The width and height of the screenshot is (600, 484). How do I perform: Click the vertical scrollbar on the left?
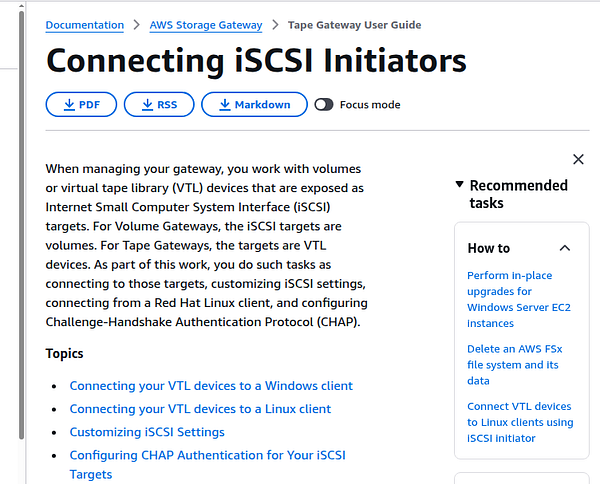pos(21,226)
